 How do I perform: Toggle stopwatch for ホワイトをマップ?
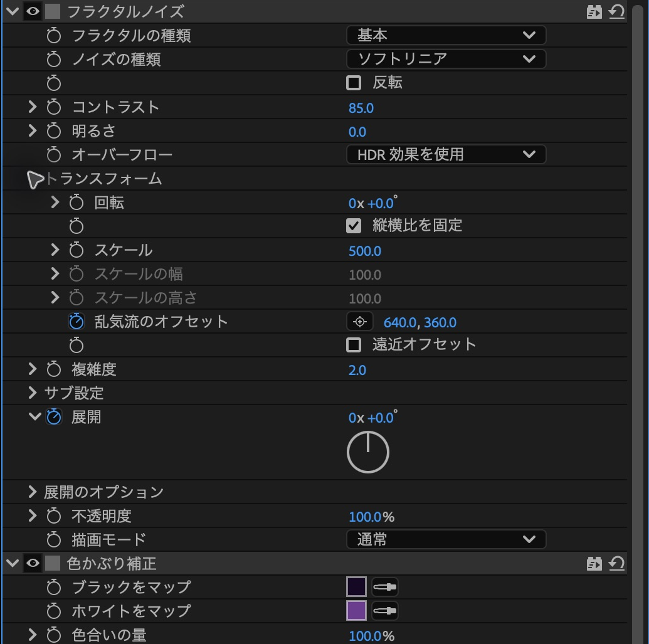click(x=53, y=611)
